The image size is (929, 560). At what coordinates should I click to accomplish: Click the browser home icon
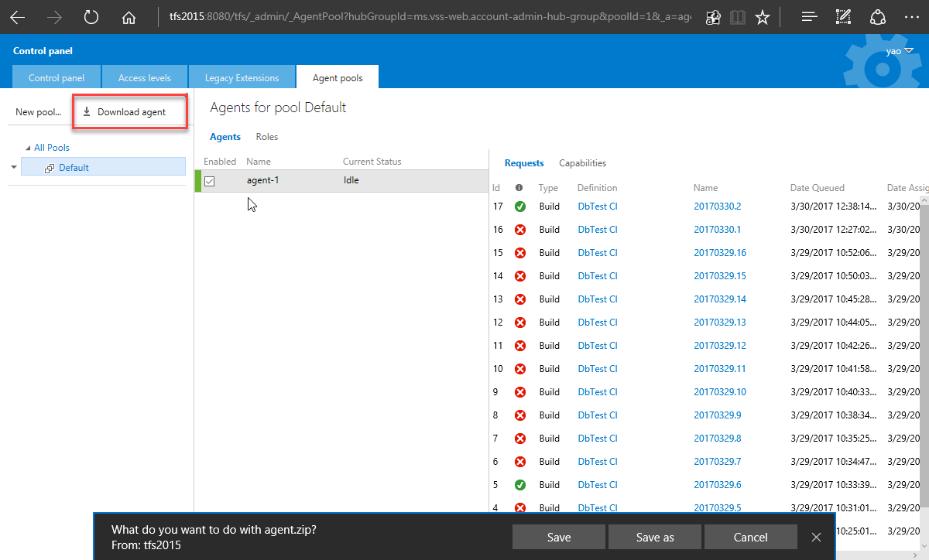pyautogui.click(x=129, y=17)
